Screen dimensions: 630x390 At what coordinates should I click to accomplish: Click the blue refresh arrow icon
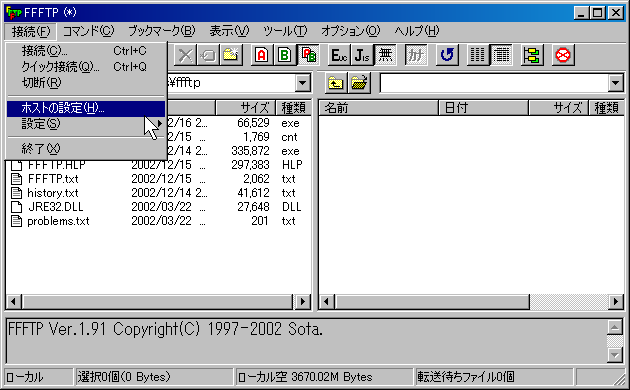[x=447, y=55]
